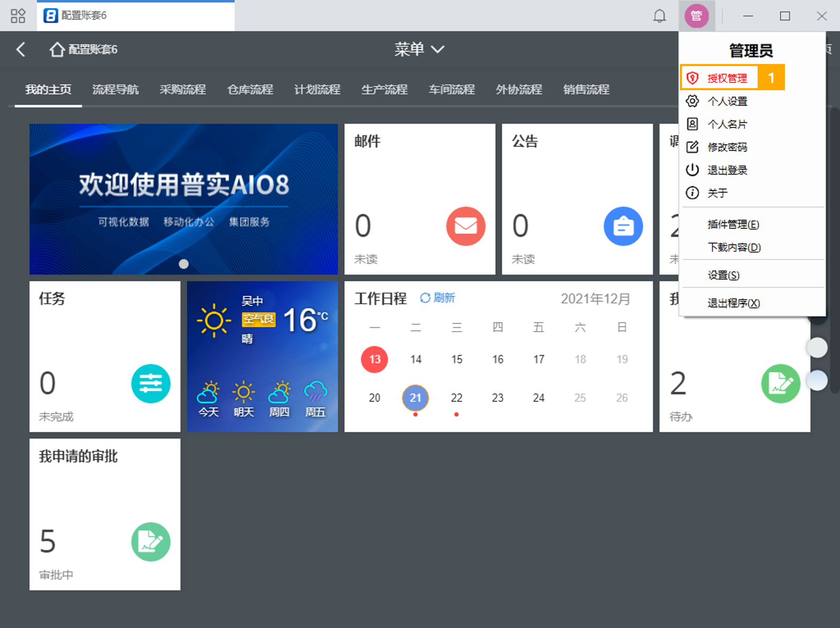Click green edit icon in 待办 card
This screenshot has width=840, height=628.
click(781, 384)
